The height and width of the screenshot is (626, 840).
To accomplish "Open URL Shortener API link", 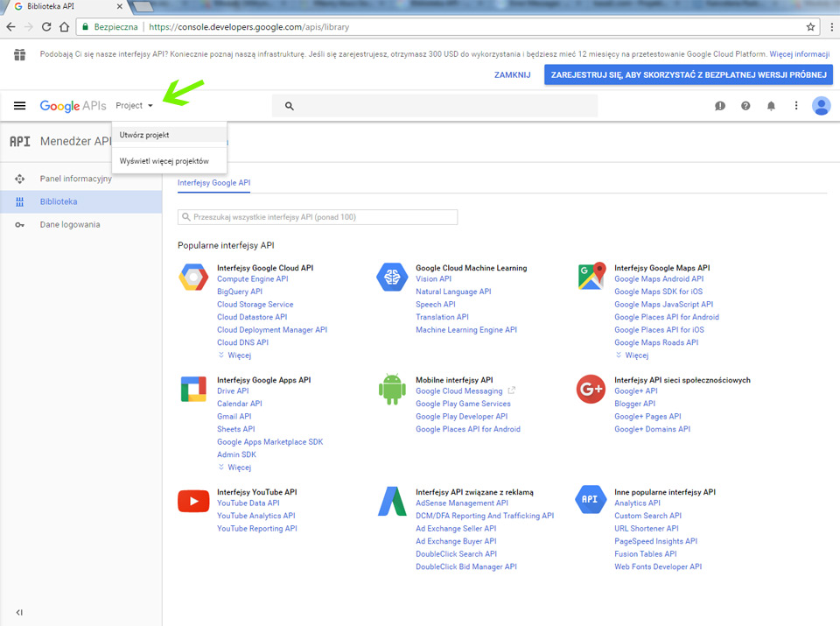I will (646, 529).
